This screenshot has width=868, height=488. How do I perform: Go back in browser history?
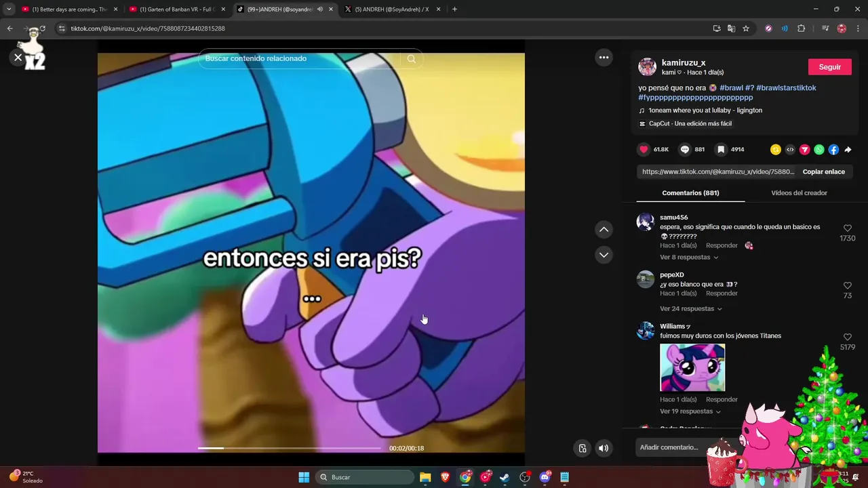point(9,28)
